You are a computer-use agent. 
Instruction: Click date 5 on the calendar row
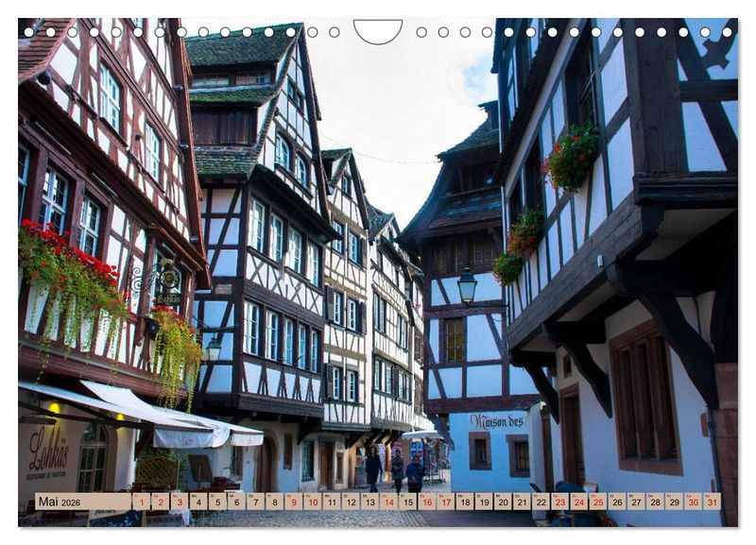coord(216,502)
